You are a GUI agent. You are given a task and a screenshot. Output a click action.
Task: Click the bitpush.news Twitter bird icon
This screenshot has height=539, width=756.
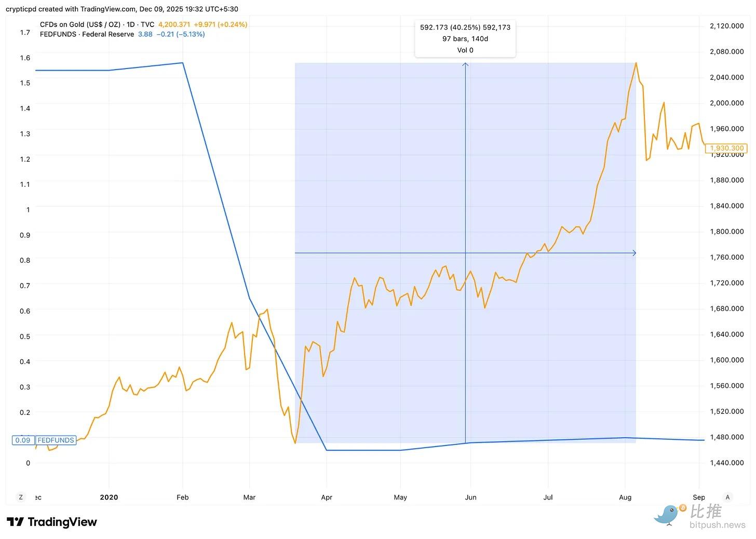[667, 515]
